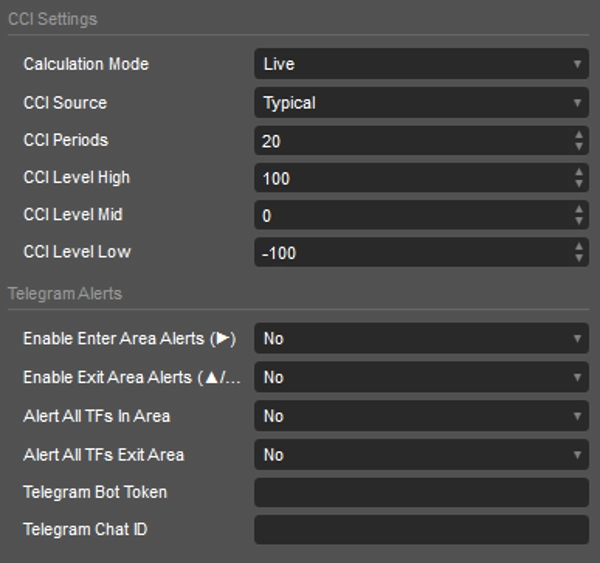Image resolution: width=600 pixels, height=563 pixels.
Task: Click the 'CCI Source' label
Action: [65, 103]
